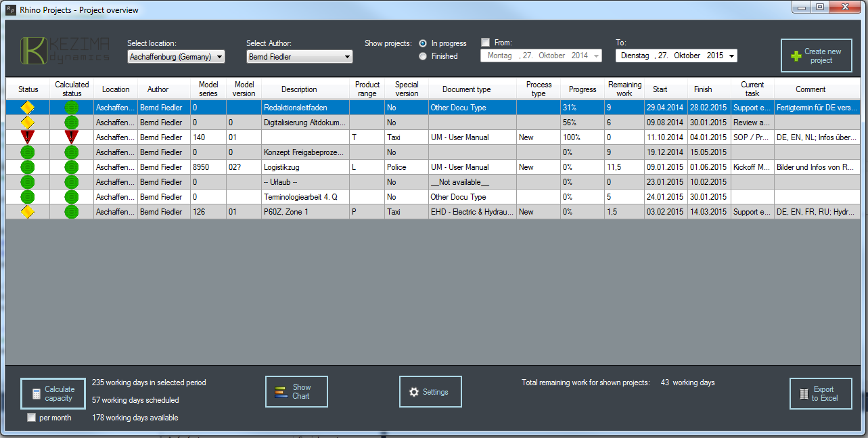
Task: Toggle the per month checkbox
Action: point(31,418)
